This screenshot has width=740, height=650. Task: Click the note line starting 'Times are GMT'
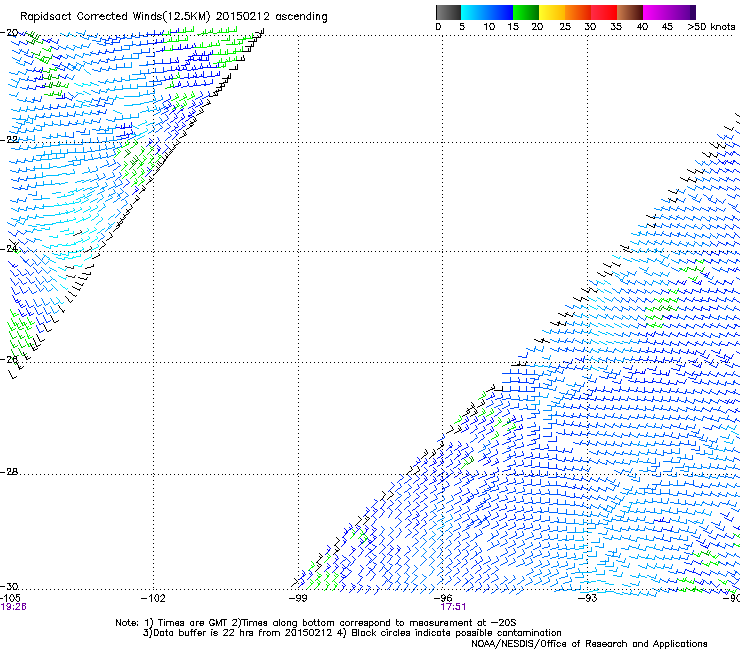point(315,623)
